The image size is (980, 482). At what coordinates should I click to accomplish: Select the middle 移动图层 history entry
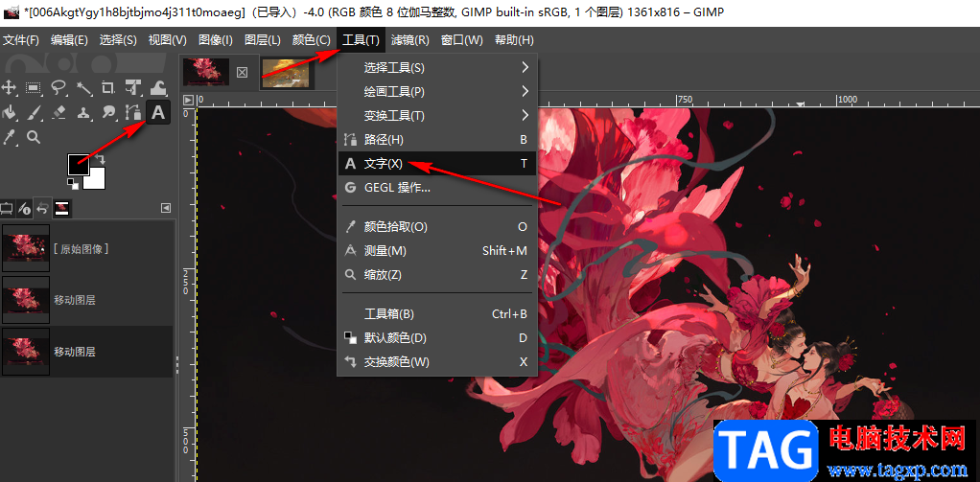pyautogui.click(x=86, y=300)
